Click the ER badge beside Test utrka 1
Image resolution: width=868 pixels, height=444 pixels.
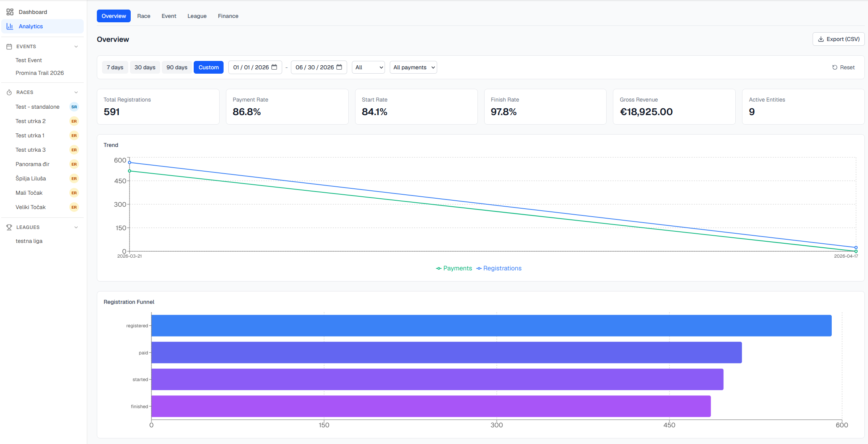[74, 135]
